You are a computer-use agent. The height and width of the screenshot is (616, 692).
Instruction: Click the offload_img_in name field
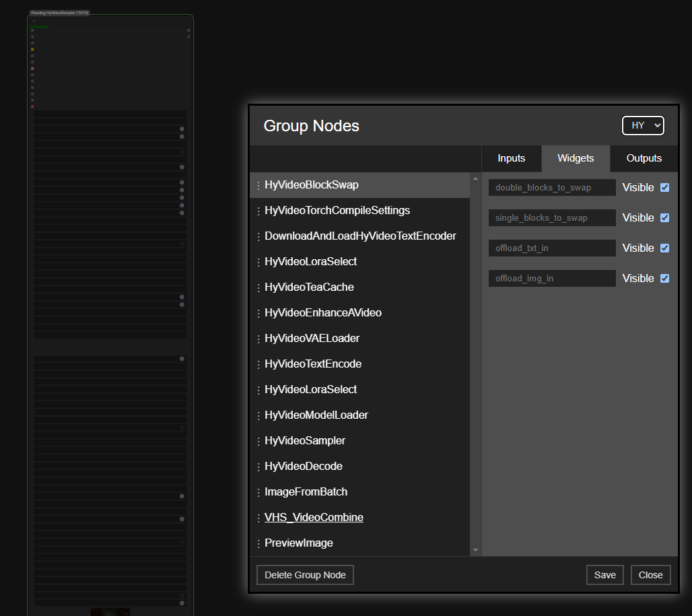coord(552,279)
